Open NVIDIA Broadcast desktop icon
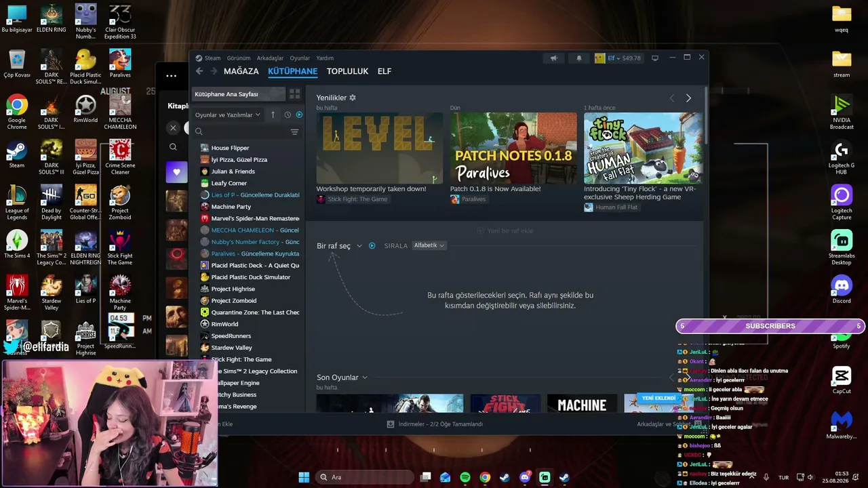This screenshot has height=488, width=868. point(842,113)
